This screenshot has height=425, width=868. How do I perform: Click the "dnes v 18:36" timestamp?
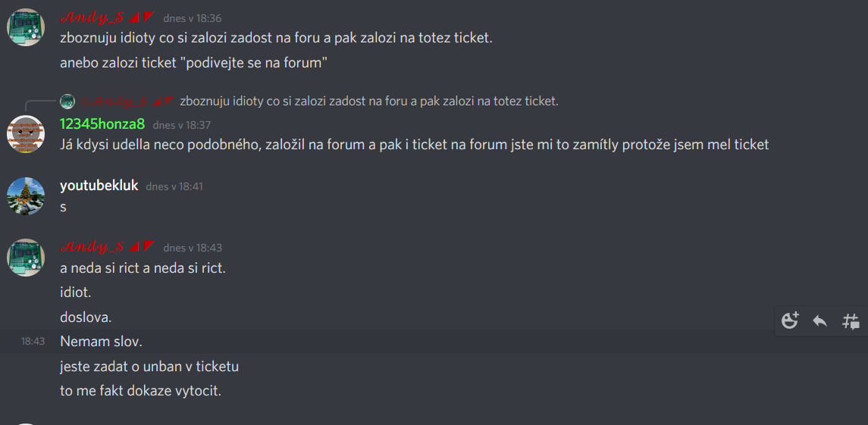(193, 18)
